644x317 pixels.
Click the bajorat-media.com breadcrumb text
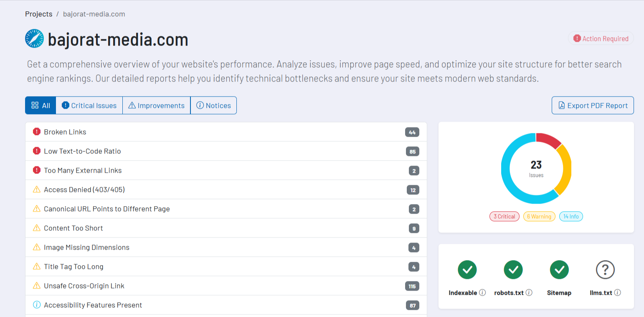pos(94,14)
